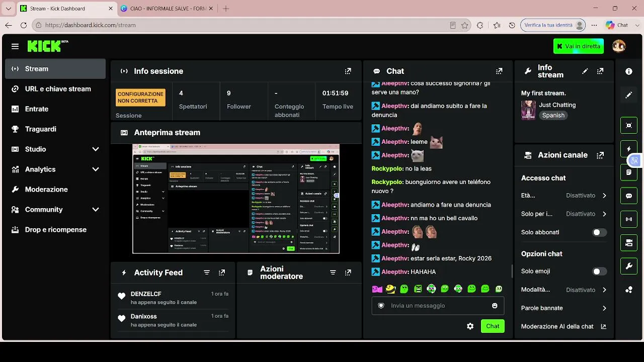This screenshot has width=644, height=362.
Task: Pop out the Azioni canale panel
Action: pos(600,155)
